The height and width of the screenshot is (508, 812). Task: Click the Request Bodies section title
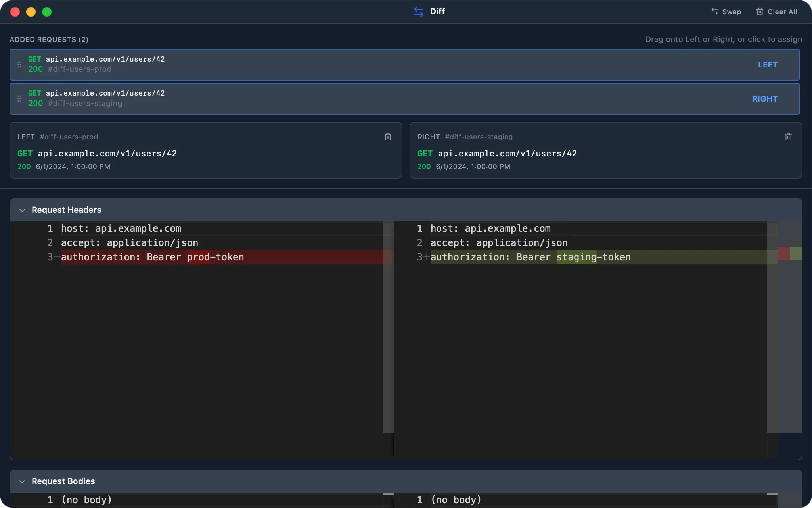pyautogui.click(x=63, y=481)
